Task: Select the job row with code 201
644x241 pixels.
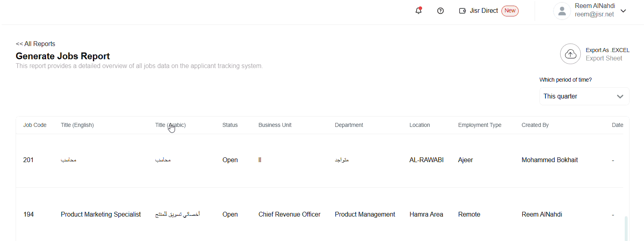Action: [28, 160]
